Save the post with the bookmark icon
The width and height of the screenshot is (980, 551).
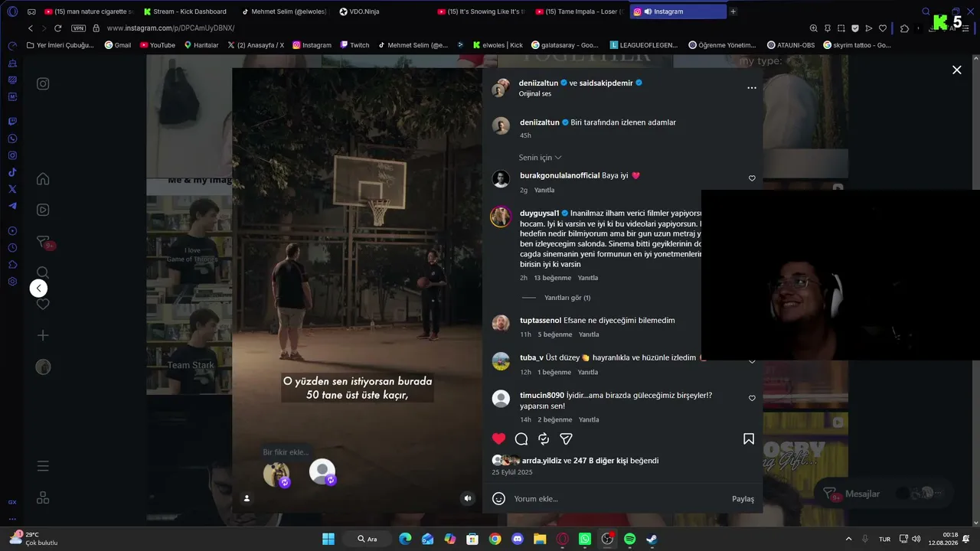coord(749,439)
